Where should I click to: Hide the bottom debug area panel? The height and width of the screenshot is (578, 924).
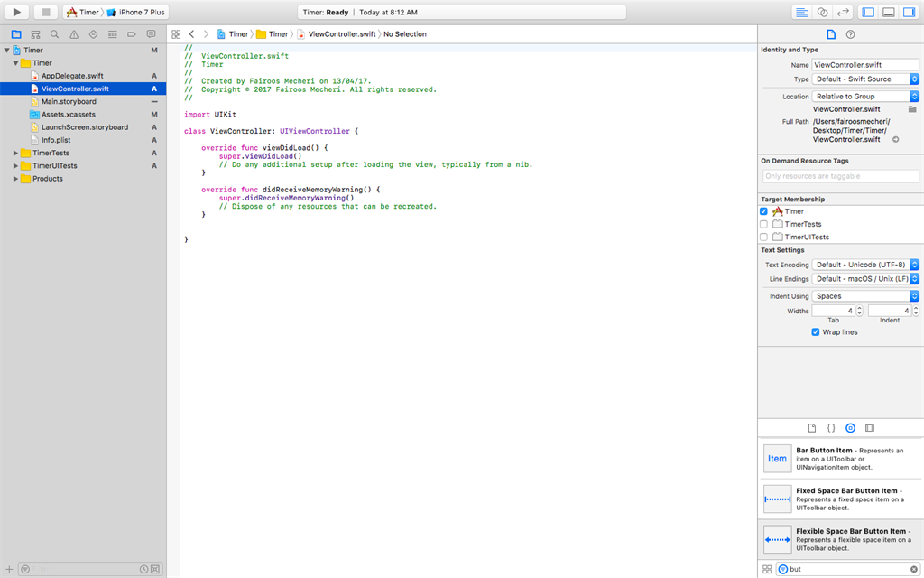click(888, 12)
